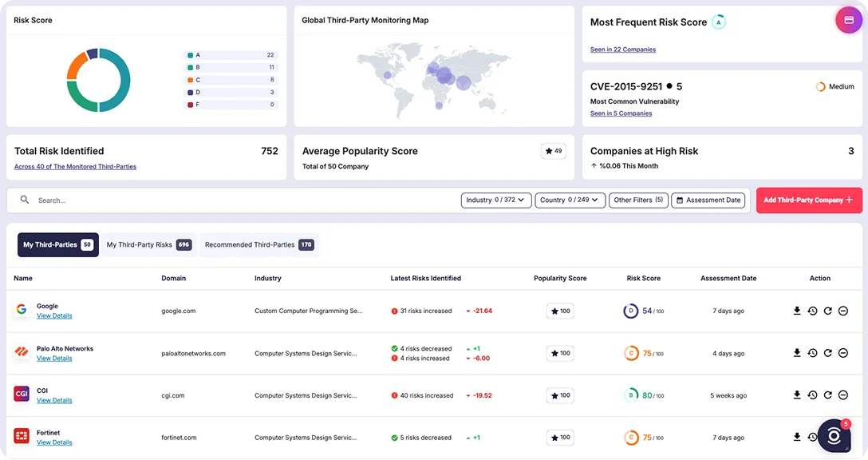Download the Google report
868x460 pixels.
click(796, 311)
